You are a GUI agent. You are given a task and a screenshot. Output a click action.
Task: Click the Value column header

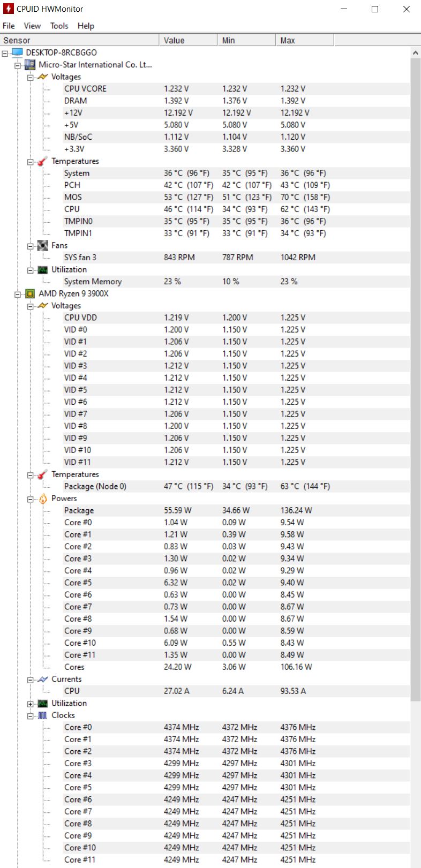189,40
